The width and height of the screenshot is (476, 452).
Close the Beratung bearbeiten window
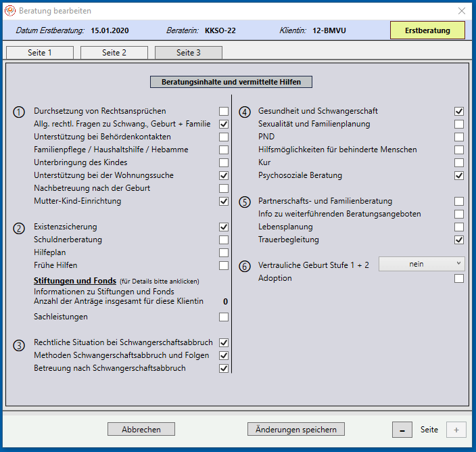462,11
